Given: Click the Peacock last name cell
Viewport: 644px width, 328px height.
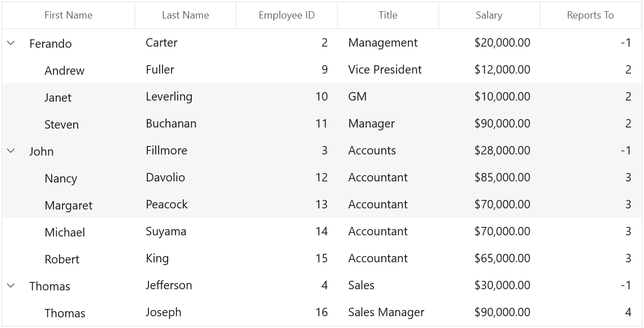Looking at the screenshot, I should click(x=186, y=204).
